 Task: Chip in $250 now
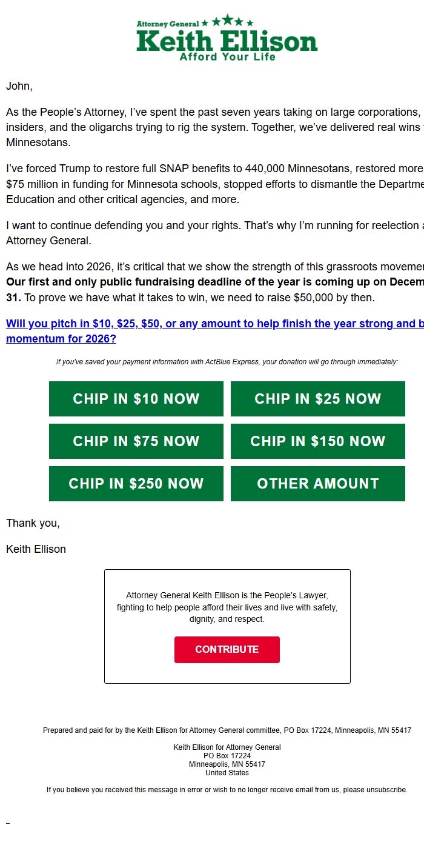pos(136,483)
